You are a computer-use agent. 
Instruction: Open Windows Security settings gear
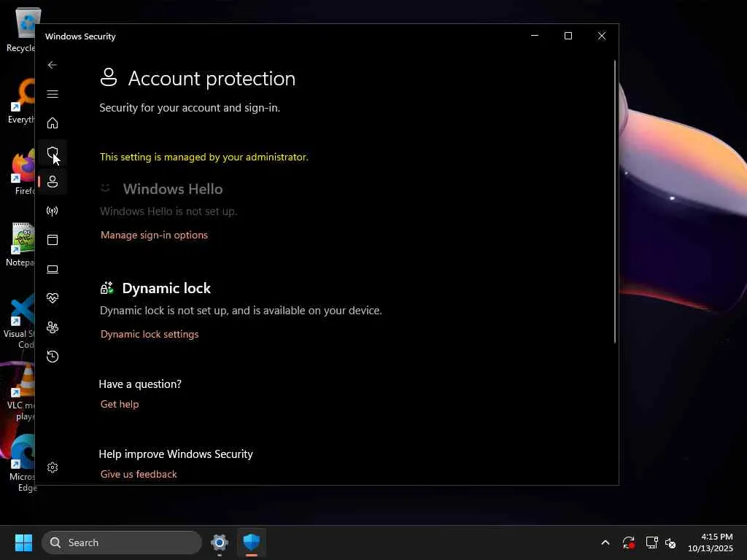coord(53,467)
